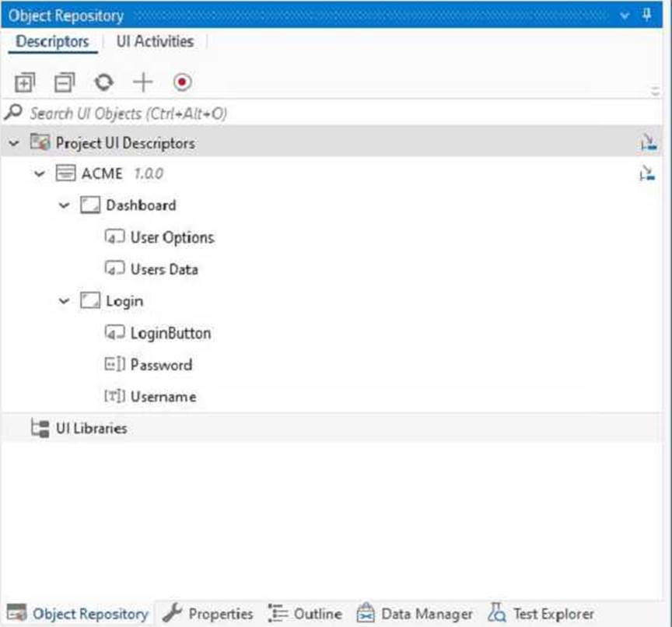
Task: Click the icon at right of ACME row
Action: pyautogui.click(x=647, y=173)
